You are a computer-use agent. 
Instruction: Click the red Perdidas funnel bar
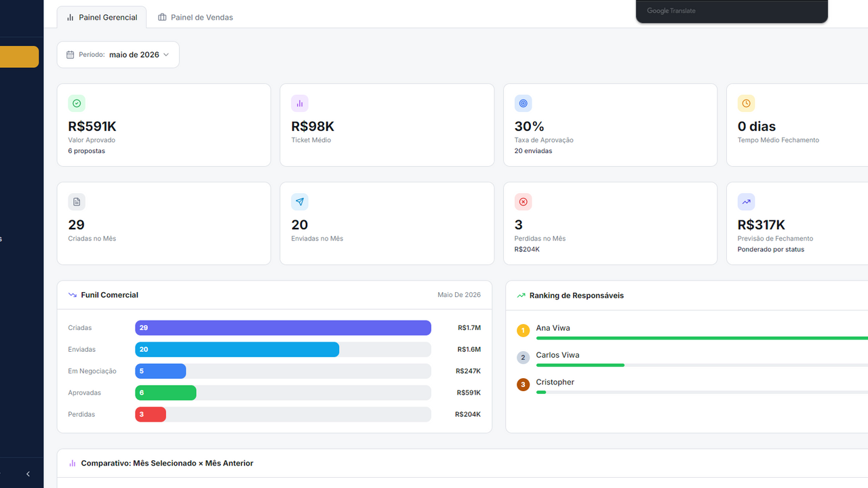[x=151, y=415]
